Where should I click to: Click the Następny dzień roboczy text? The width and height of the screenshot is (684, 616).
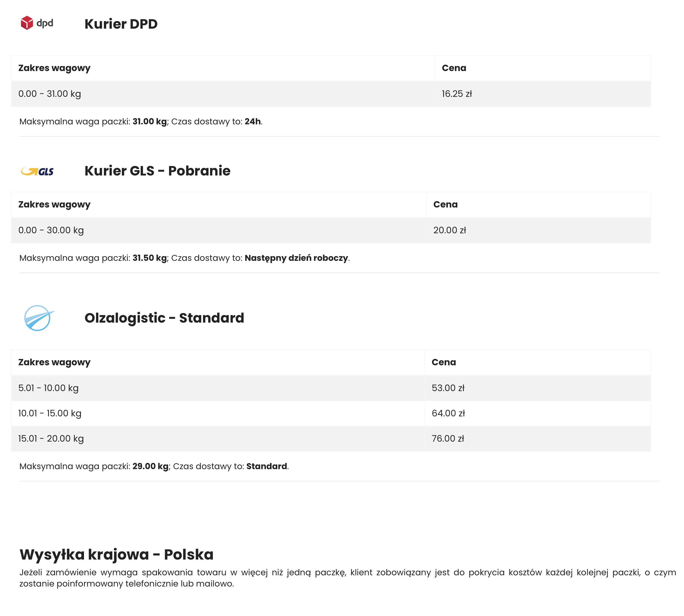296,258
